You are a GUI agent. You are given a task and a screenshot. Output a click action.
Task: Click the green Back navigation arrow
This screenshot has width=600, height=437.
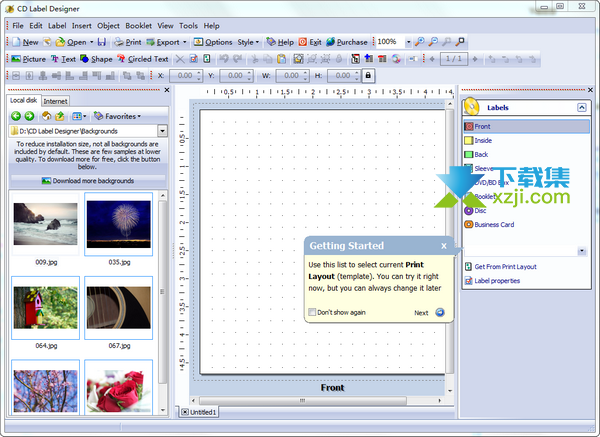(16, 116)
